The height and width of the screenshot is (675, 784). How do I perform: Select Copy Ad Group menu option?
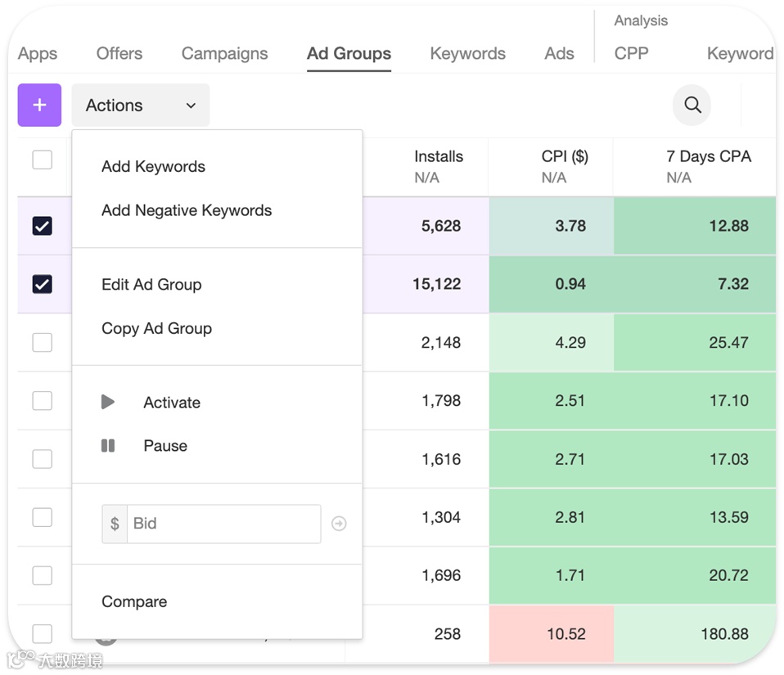(156, 328)
